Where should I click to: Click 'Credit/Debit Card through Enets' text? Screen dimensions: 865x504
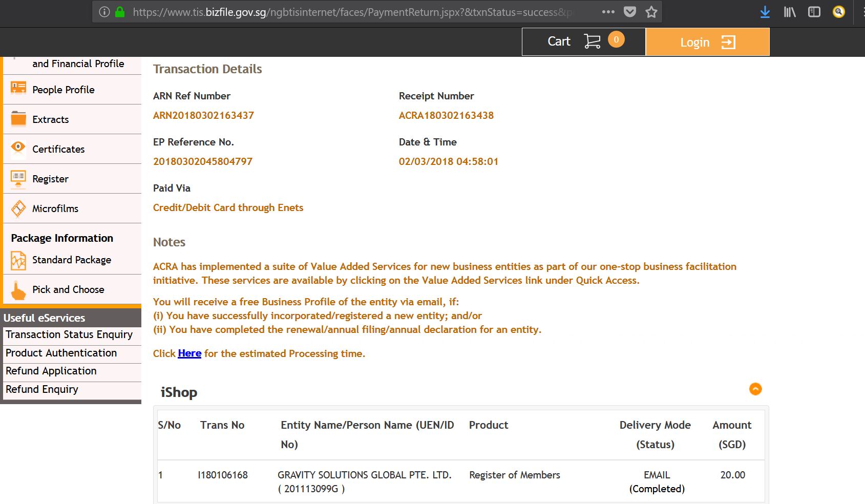tap(228, 207)
